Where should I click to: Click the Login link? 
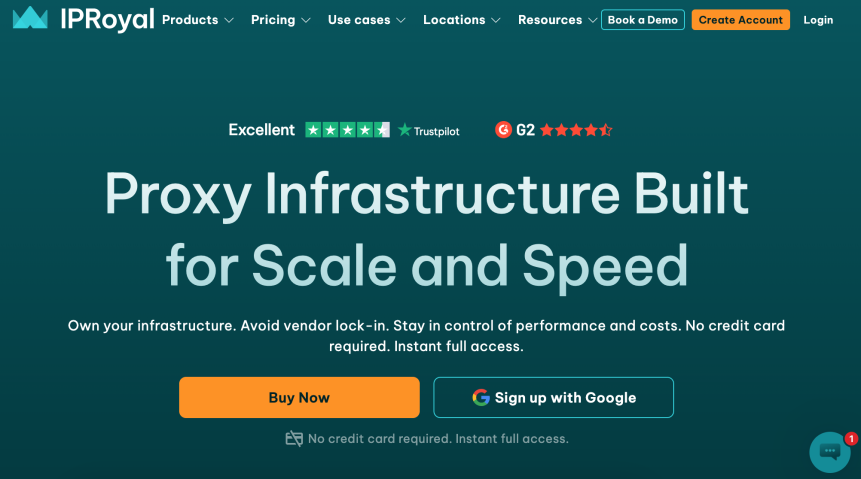point(818,20)
